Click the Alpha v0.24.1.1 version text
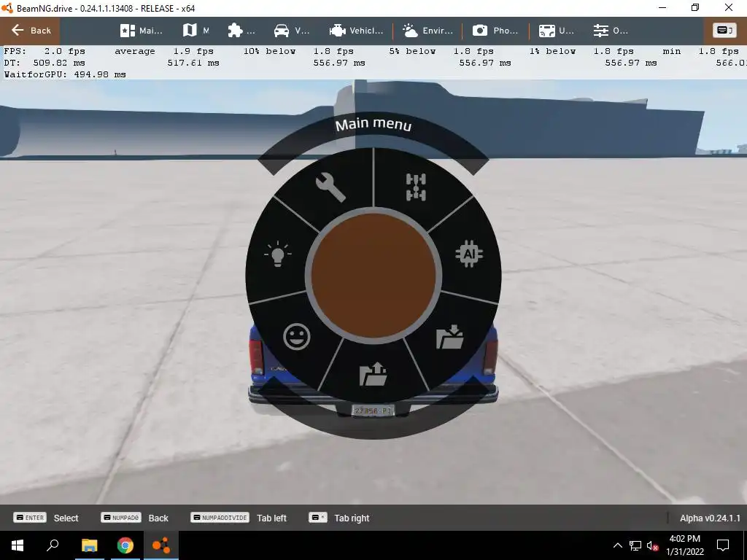 pos(710,518)
